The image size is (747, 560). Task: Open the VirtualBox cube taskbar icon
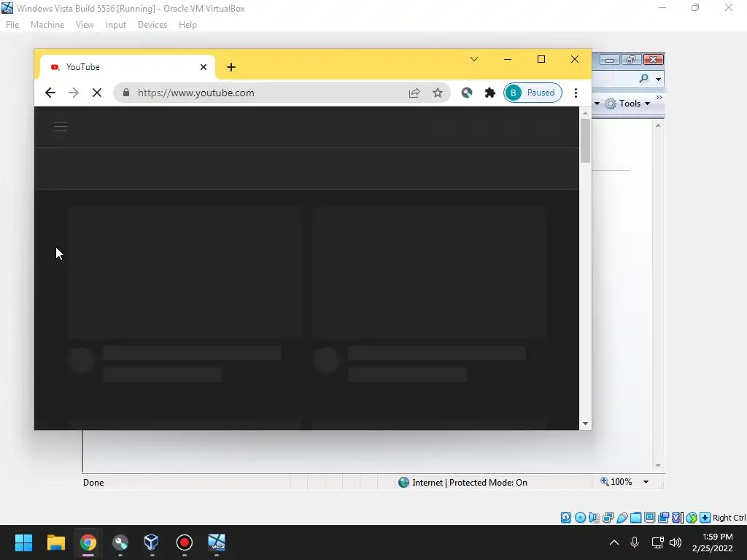(x=152, y=542)
